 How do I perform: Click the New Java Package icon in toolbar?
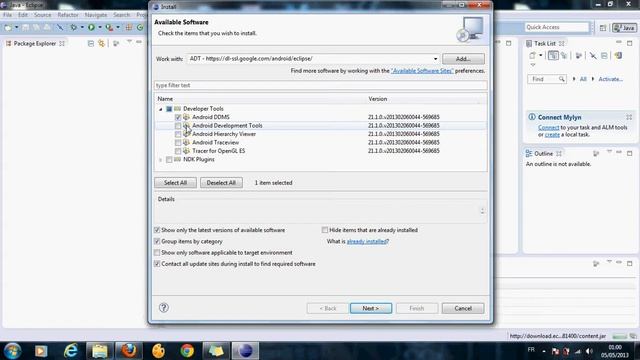(129, 27)
